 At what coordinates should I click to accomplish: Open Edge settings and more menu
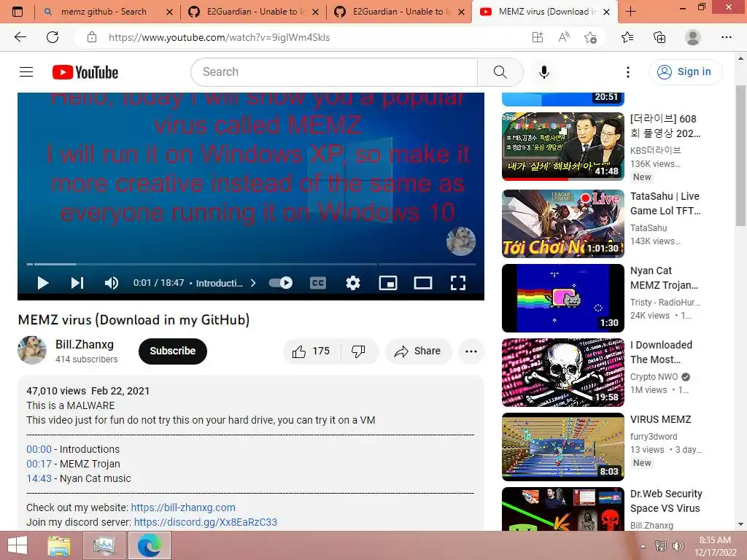tap(727, 37)
